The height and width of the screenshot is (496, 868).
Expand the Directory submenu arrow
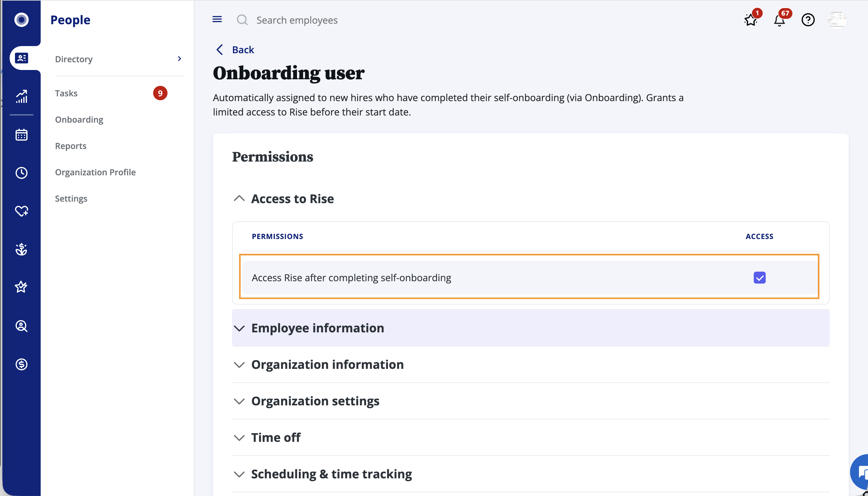[x=179, y=59]
